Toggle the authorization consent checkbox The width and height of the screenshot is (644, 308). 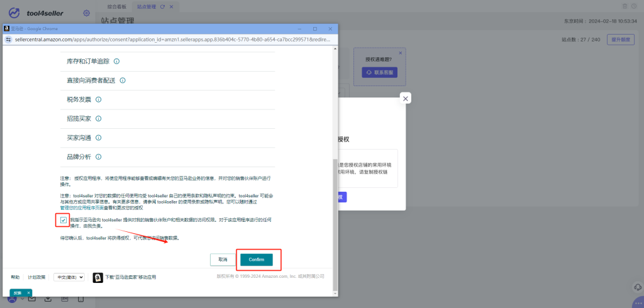[64, 221]
